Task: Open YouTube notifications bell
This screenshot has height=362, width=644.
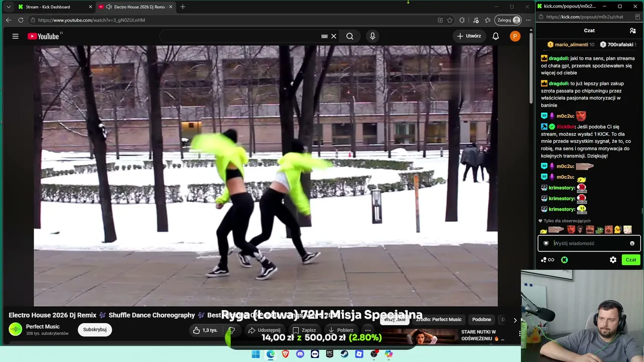Action: (x=496, y=36)
